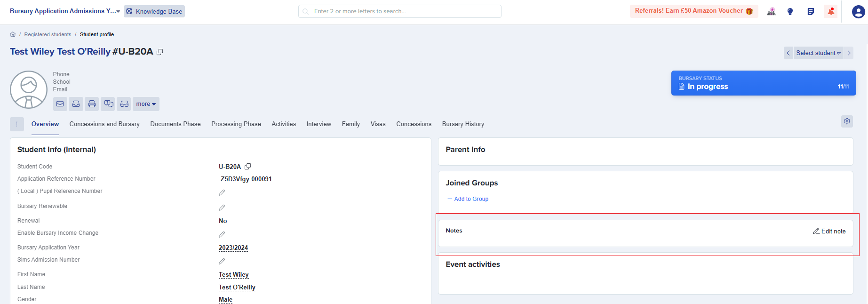868x304 pixels.
Task: Switch to the Overview tab
Action: tap(45, 124)
